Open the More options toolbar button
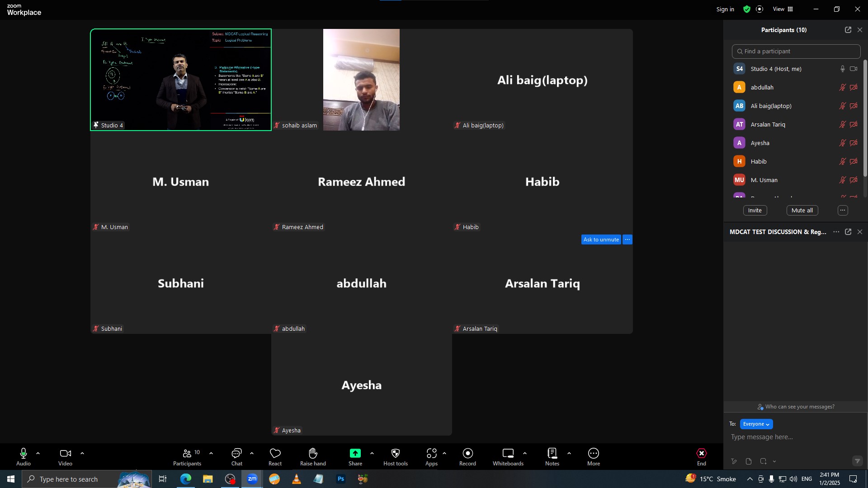This screenshot has width=868, height=488. pyautogui.click(x=594, y=456)
